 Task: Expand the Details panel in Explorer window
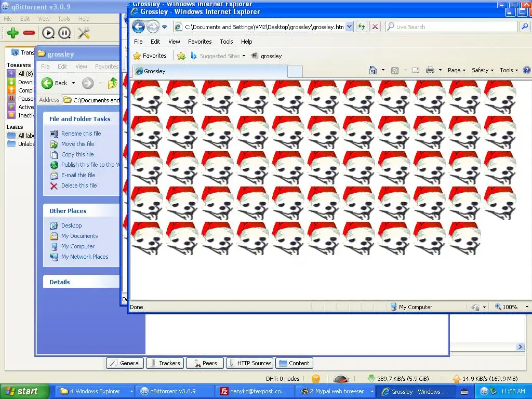pyautogui.click(x=82, y=282)
